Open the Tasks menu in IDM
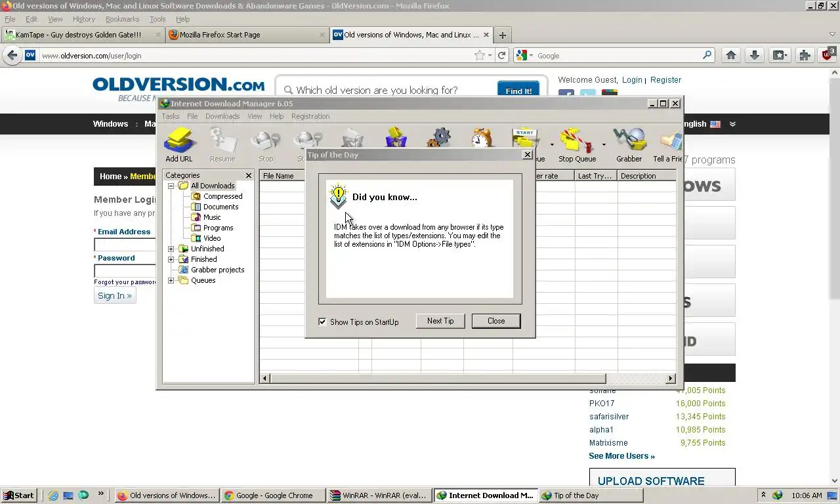This screenshot has height=504, width=840. pyautogui.click(x=171, y=116)
